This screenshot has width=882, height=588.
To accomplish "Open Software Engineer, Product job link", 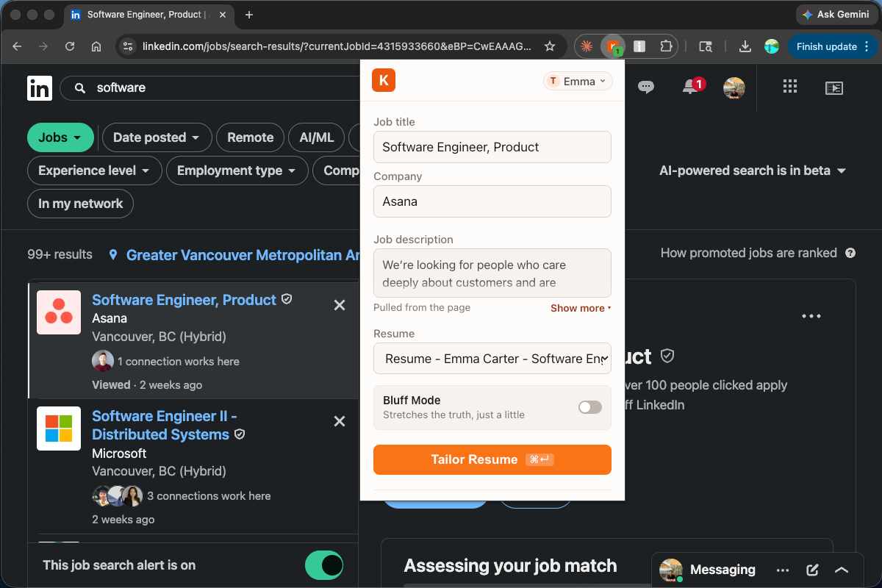I will (184, 300).
